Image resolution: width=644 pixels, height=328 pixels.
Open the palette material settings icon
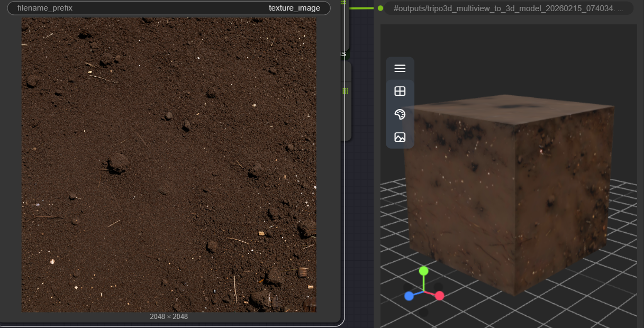[400, 114]
